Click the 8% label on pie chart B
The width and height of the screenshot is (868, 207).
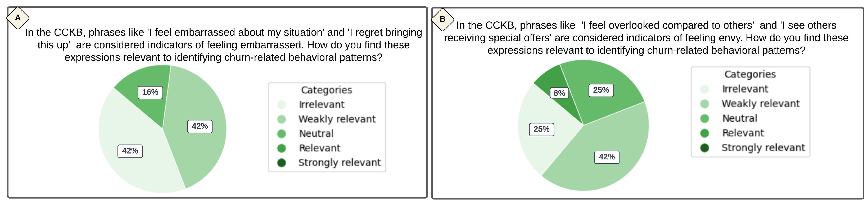pyautogui.click(x=559, y=93)
